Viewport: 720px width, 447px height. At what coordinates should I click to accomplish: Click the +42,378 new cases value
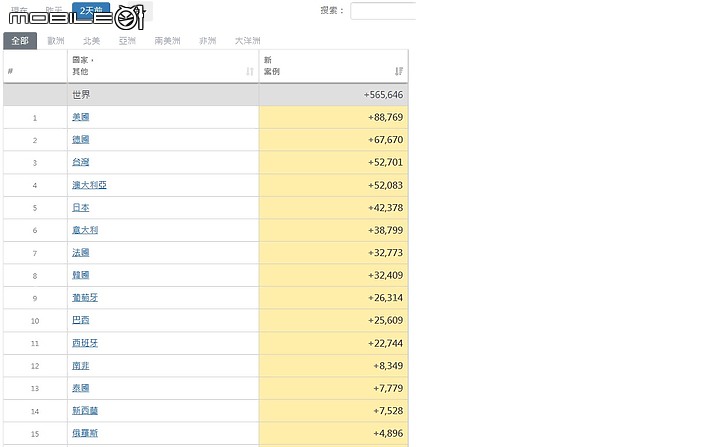(385, 208)
